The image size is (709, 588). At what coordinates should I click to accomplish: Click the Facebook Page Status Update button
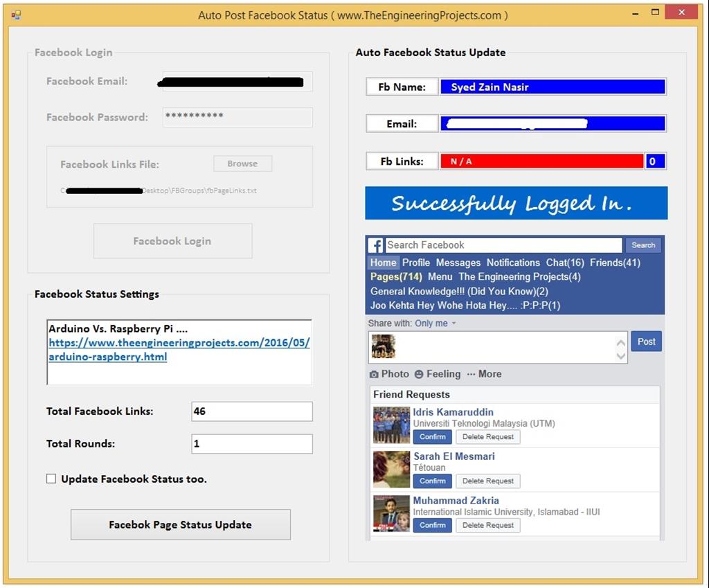(180, 525)
